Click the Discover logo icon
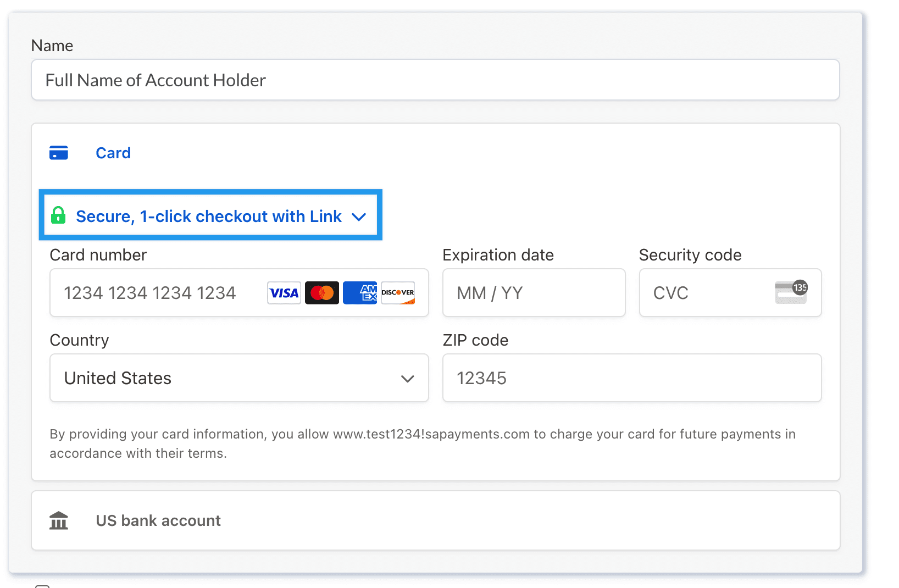This screenshot has width=899, height=588. [x=398, y=293]
